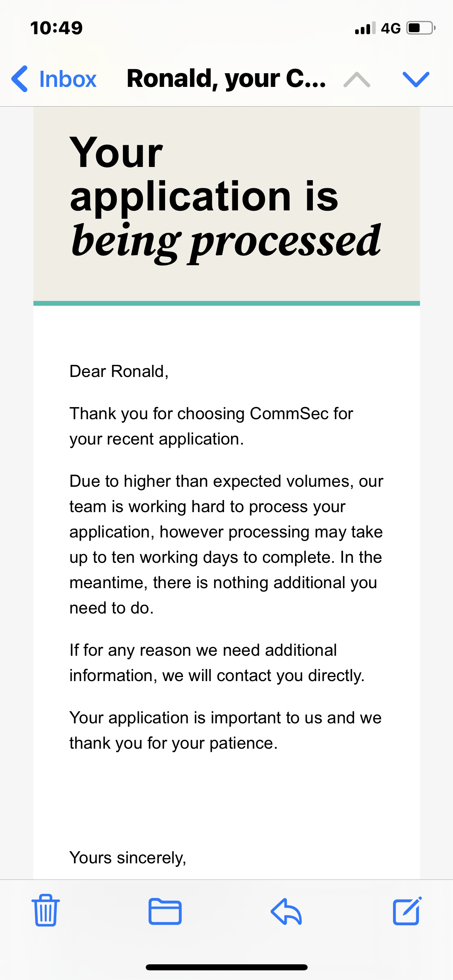The image size is (453, 980).
Task: Tap the cellular signal bars
Action: pyautogui.click(x=365, y=28)
